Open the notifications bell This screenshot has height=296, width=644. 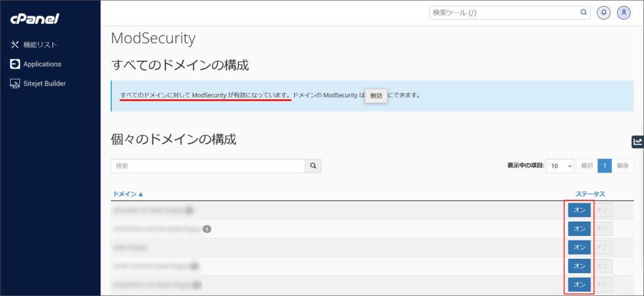pos(604,13)
